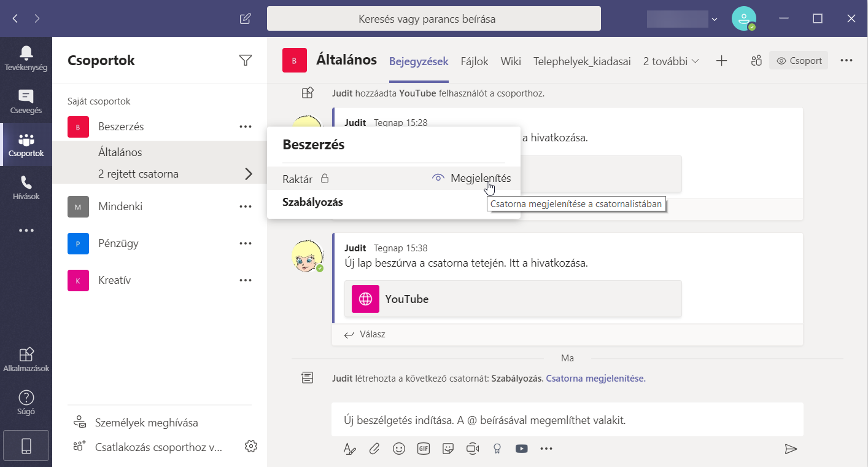The height and width of the screenshot is (467, 868).
Task: Attach a file with paperclip icon
Action: [x=374, y=449]
